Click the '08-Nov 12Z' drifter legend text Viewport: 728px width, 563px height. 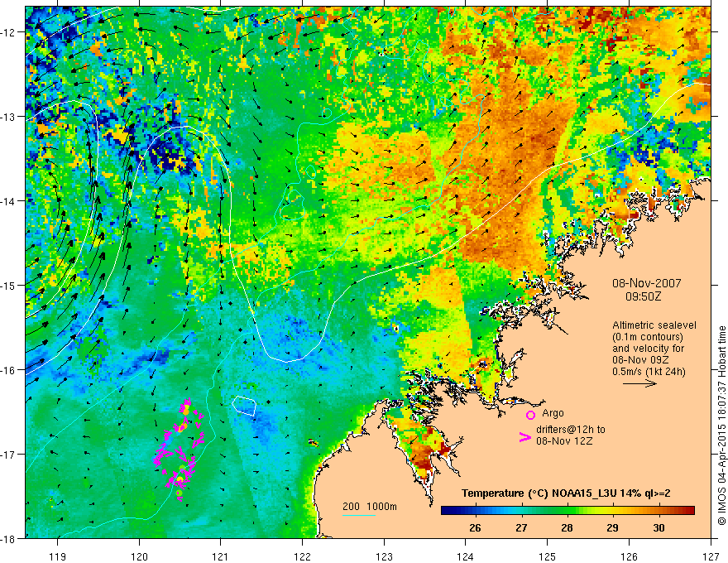pos(564,440)
